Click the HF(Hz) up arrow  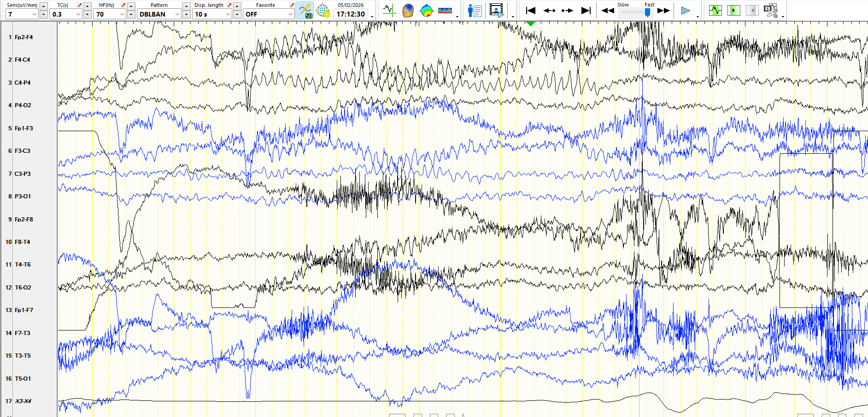pyautogui.click(x=131, y=6)
